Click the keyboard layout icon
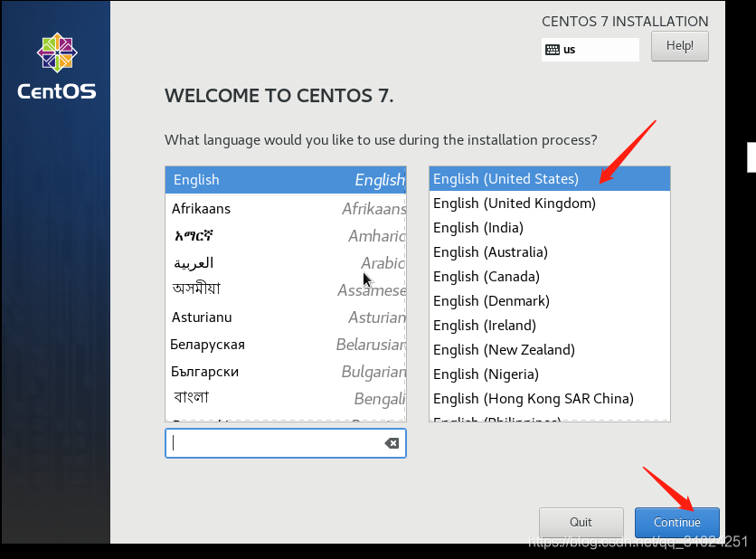Image resolution: width=756 pixels, height=559 pixels. (552, 50)
